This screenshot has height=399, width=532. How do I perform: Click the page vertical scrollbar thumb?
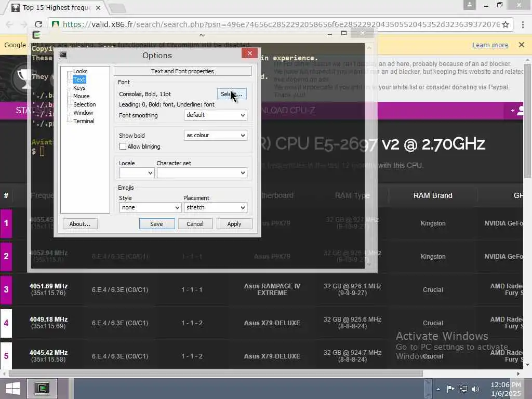coord(528,121)
